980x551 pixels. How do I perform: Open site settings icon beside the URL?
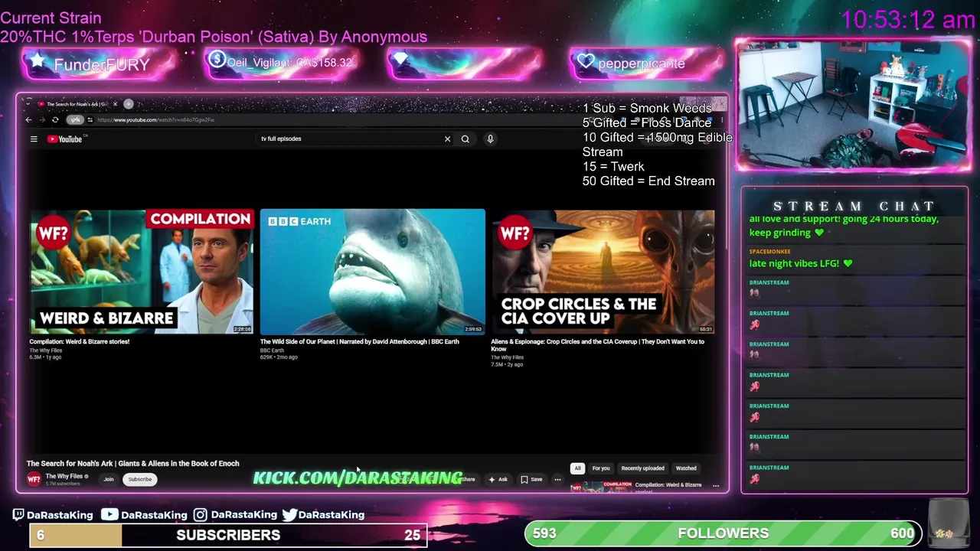tap(90, 119)
